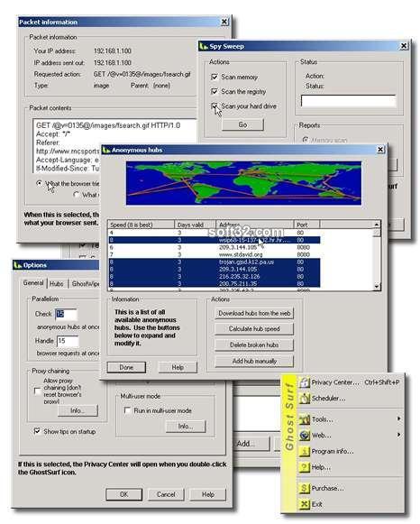Click the Anonymous hubs title bar icon
The height and width of the screenshot is (524, 420).
(106, 150)
